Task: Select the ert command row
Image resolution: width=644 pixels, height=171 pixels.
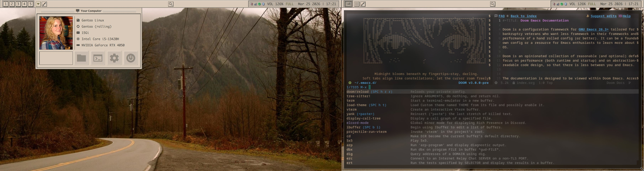Action: tap(492, 163)
